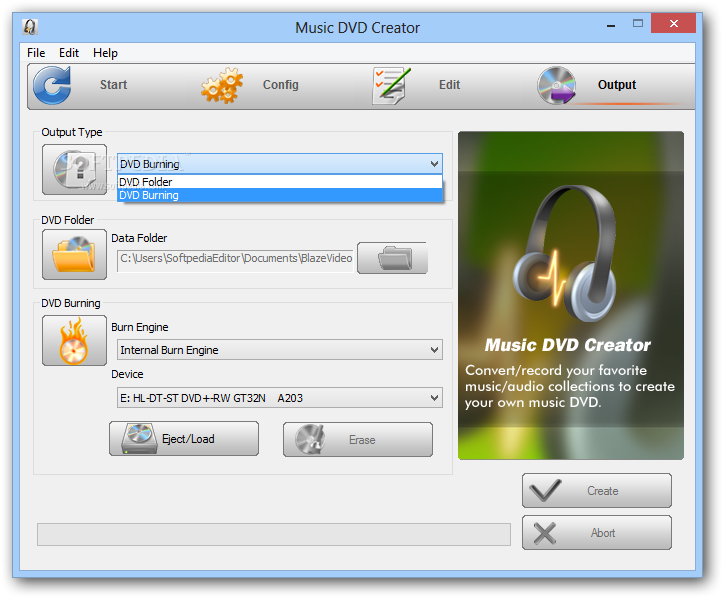Open the Config tab
This screenshot has height=598, width=723.
[x=280, y=85]
